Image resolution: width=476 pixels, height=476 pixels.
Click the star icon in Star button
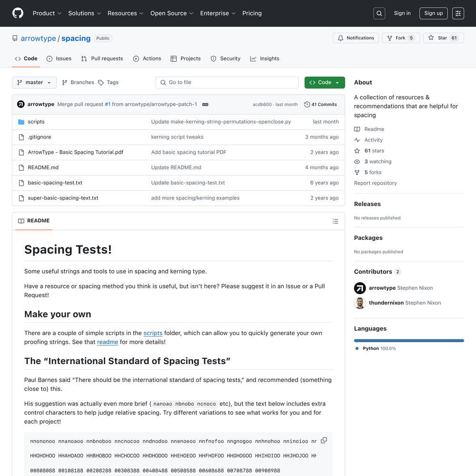(x=431, y=38)
